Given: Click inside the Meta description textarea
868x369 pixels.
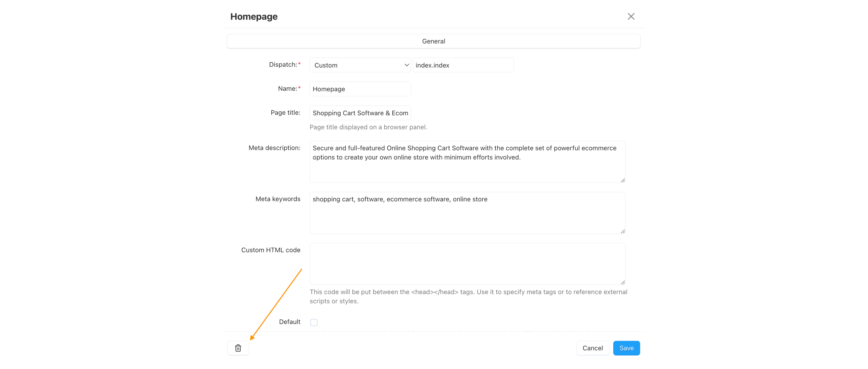Looking at the screenshot, I should pyautogui.click(x=467, y=162).
